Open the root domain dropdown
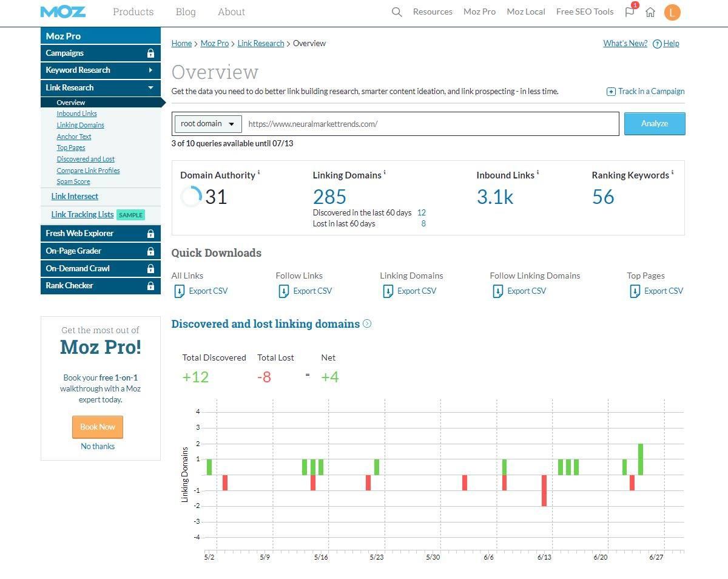Viewport: 728px width, 579px height. (208, 124)
